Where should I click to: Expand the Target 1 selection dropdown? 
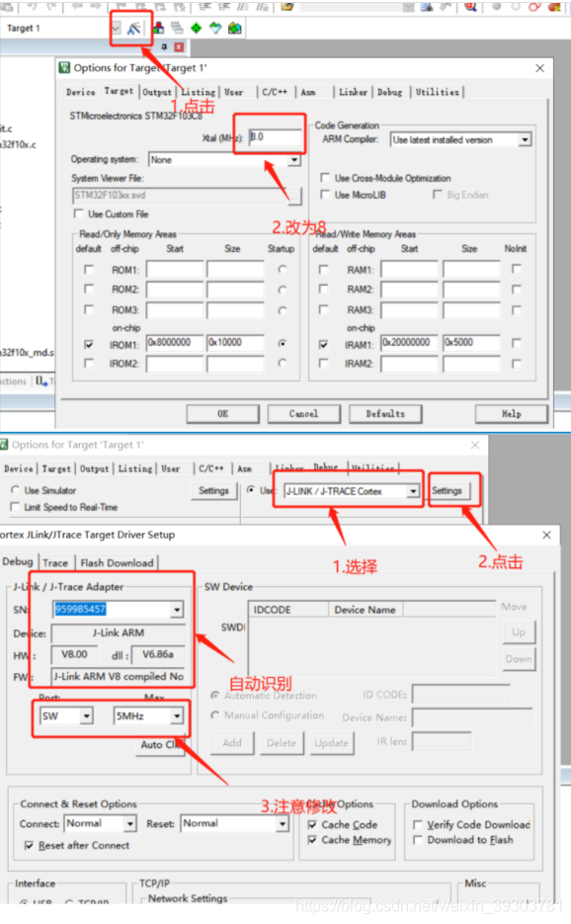pyautogui.click(x=117, y=29)
